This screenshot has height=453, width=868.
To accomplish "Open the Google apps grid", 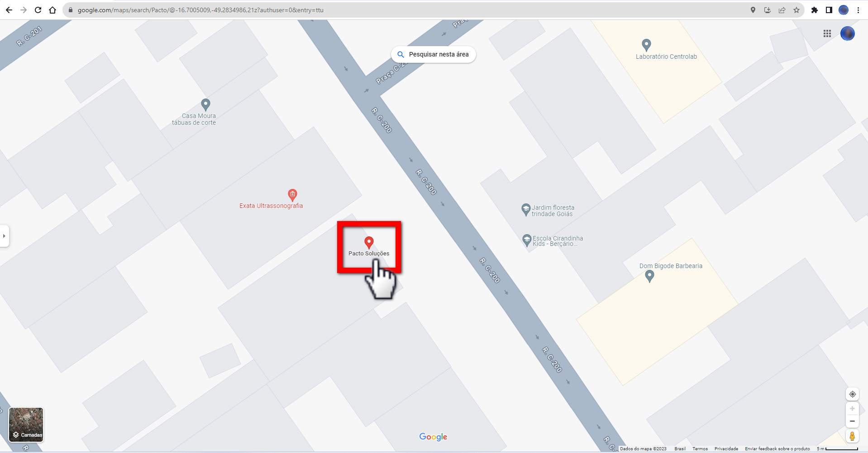I will click(x=827, y=33).
